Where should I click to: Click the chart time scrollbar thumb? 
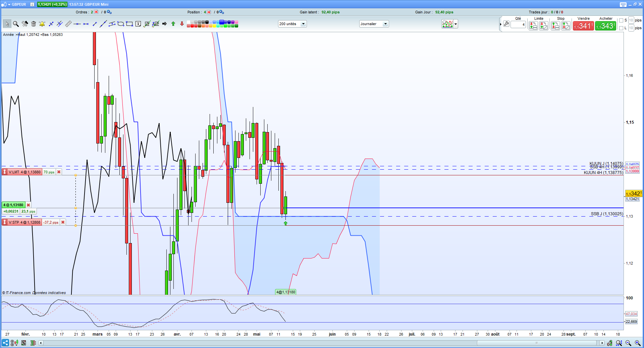click(x=537, y=343)
